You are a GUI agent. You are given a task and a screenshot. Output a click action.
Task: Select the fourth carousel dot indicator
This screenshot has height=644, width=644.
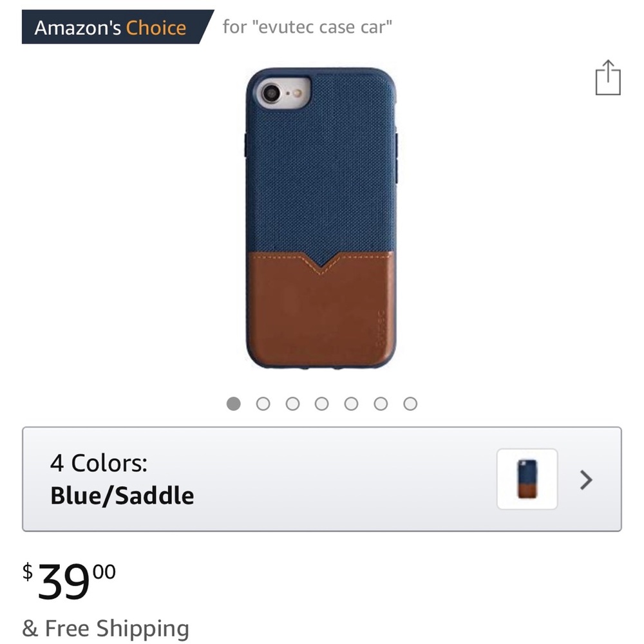pyautogui.click(x=322, y=402)
